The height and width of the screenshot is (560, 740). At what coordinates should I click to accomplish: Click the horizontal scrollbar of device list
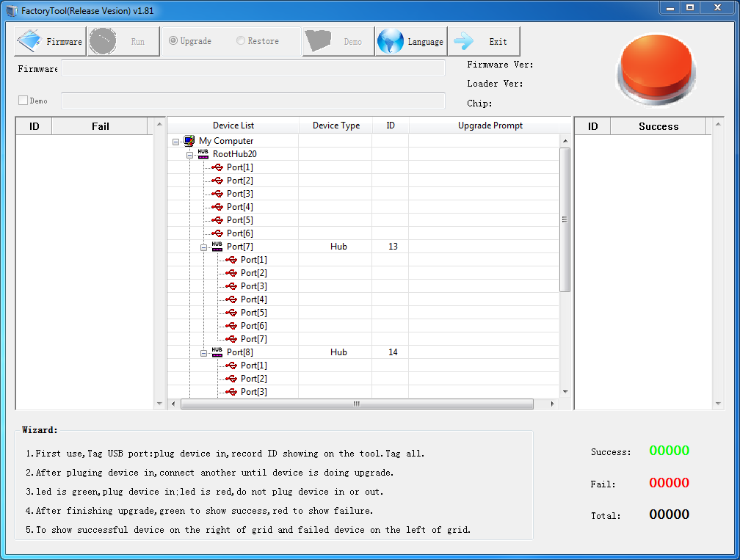(357, 404)
